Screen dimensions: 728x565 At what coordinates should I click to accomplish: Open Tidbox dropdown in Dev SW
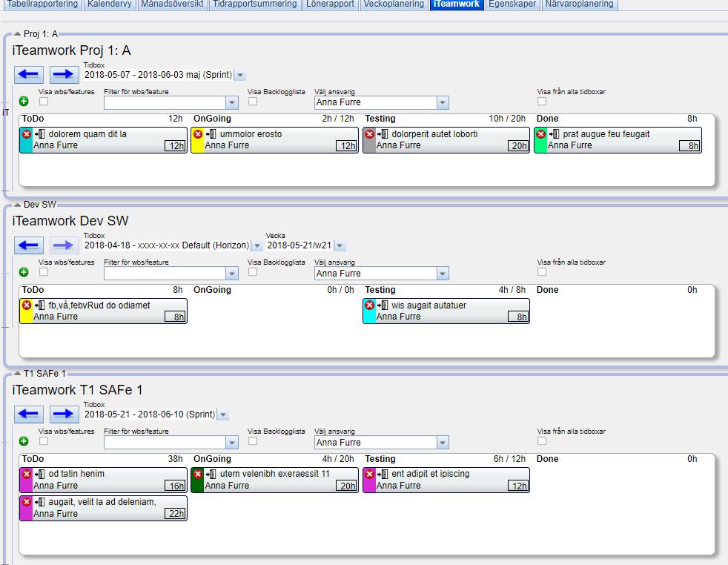(257, 245)
